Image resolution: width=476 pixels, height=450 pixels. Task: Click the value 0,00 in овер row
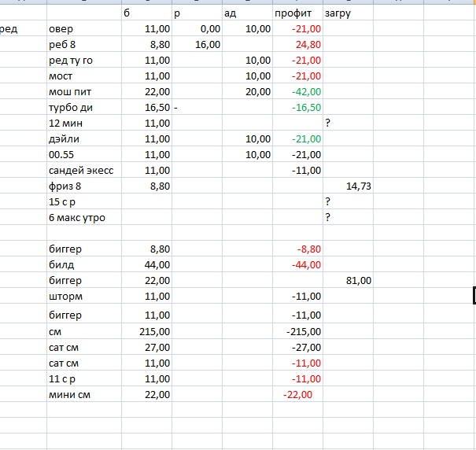click(x=210, y=29)
